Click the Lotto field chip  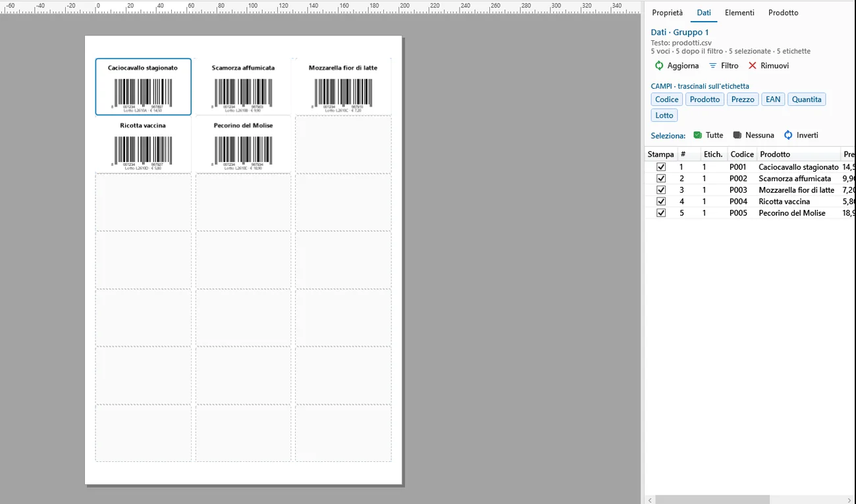(664, 115)
